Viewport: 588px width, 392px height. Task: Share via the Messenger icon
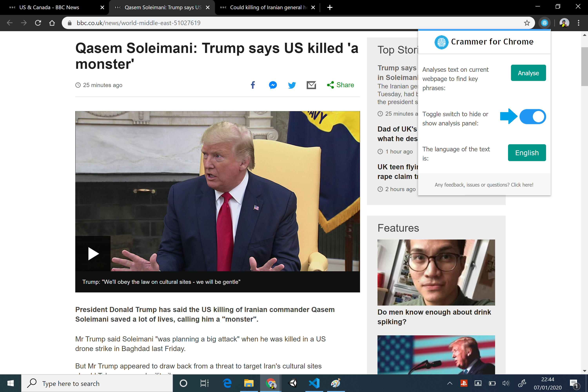tap(273, 85)
